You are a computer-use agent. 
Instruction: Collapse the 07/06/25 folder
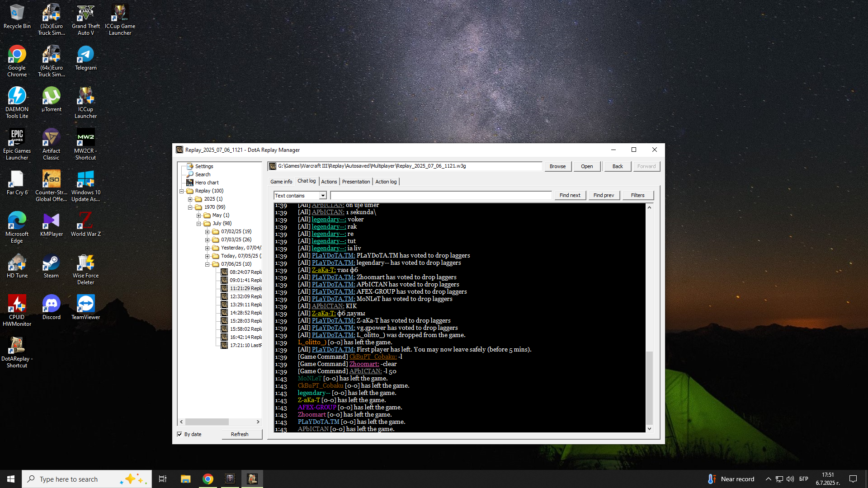coord(208,264)
